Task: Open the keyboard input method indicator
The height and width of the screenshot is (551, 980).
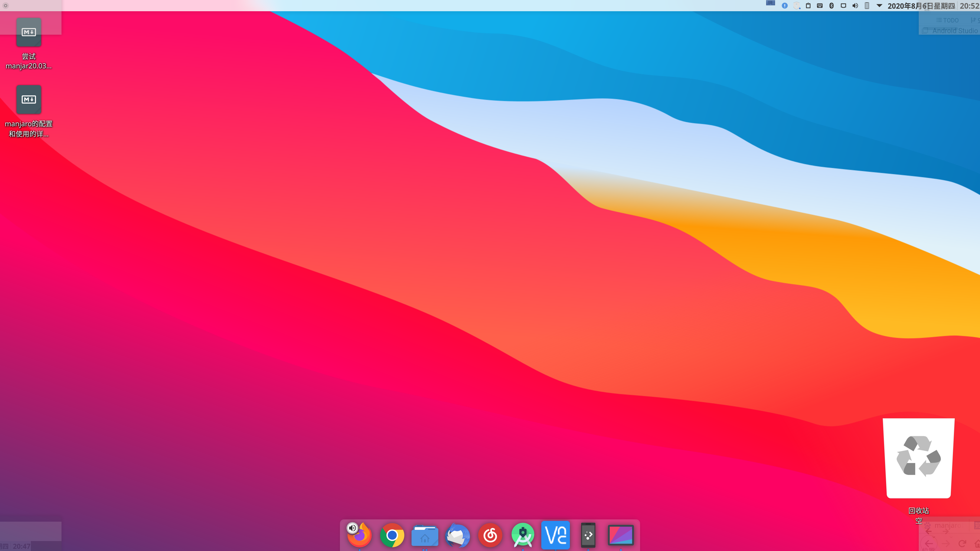Action: click(x=820, y=5)
